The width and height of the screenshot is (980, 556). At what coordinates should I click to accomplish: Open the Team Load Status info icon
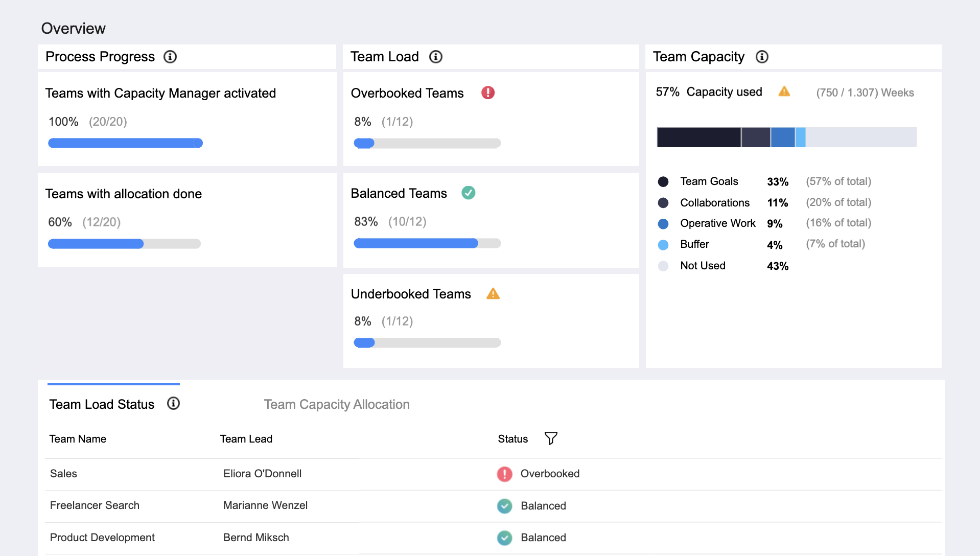[x=174, y=404]
